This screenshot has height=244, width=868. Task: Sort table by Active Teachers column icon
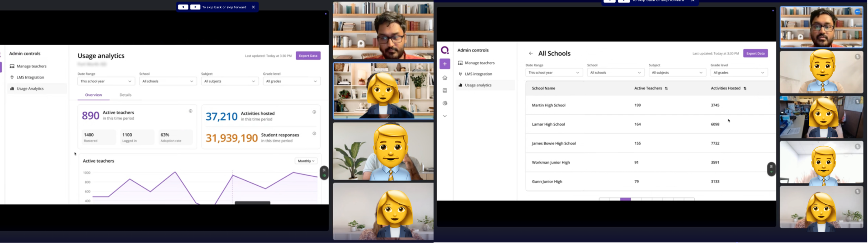[x=666, y=89]
